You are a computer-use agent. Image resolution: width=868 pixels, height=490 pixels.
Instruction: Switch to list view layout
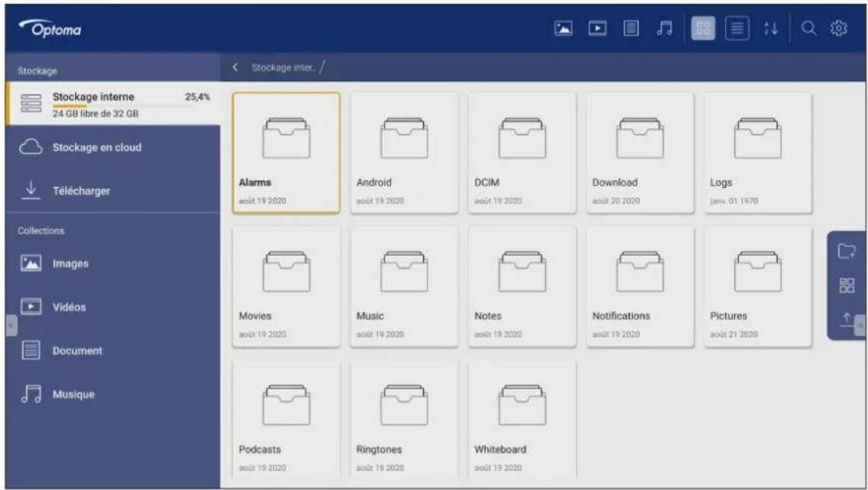click(x=736, y=28)
